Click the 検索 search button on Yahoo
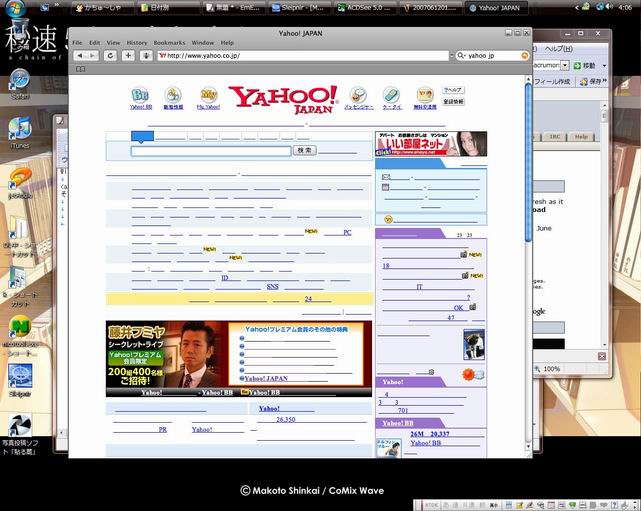This screenshot has height=511, width=641. tap(305, 150)
